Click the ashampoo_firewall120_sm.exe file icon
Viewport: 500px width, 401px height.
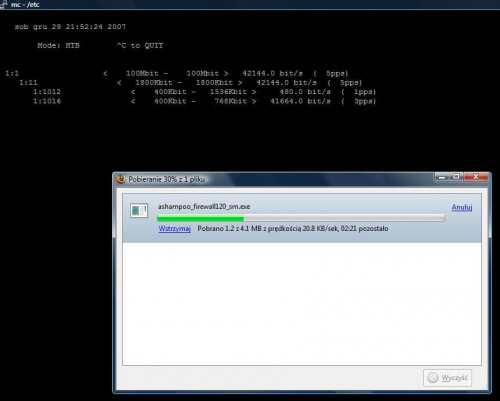click(139, 210)
